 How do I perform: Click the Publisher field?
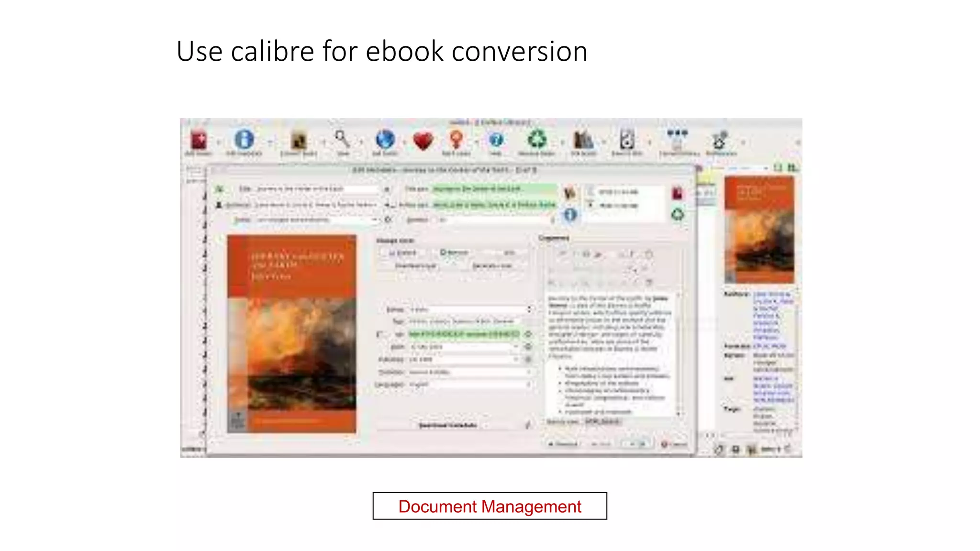[x=470, y=372]
